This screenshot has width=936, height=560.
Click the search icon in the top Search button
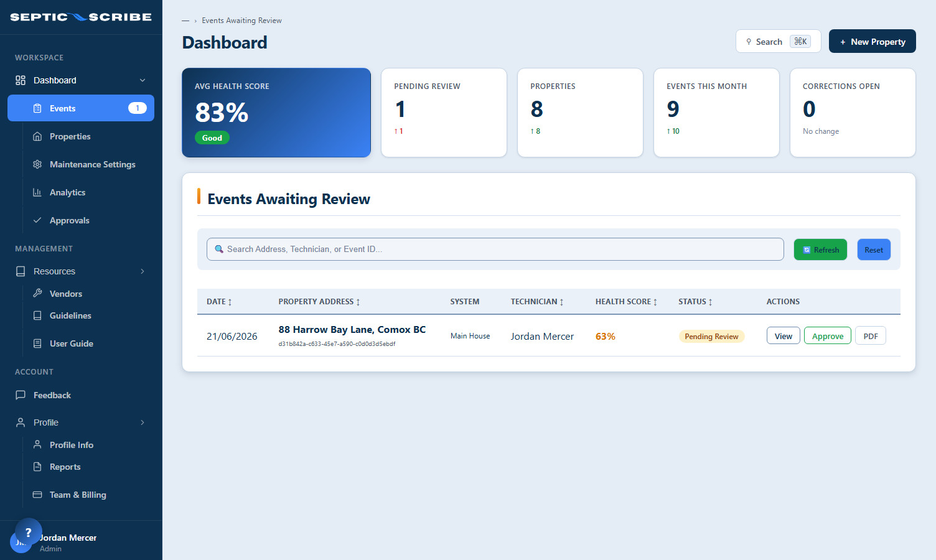[749, 42]
